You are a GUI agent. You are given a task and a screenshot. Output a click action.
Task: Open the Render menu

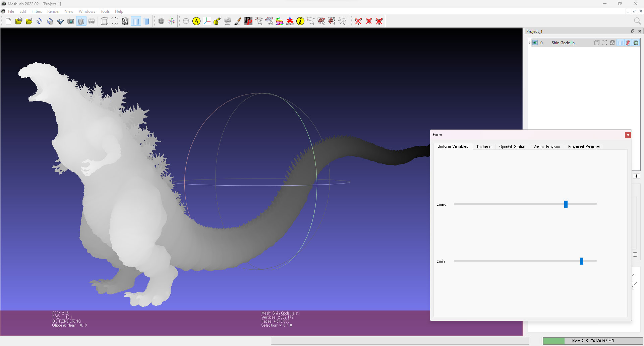tap(54, 11)
